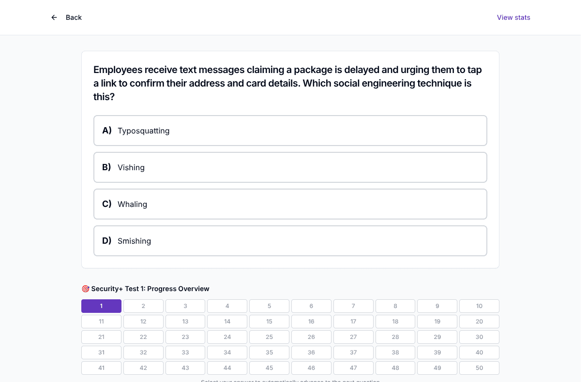Go to question 11
Viewport: 588px width, 382px height.
[x=101, y=322]
